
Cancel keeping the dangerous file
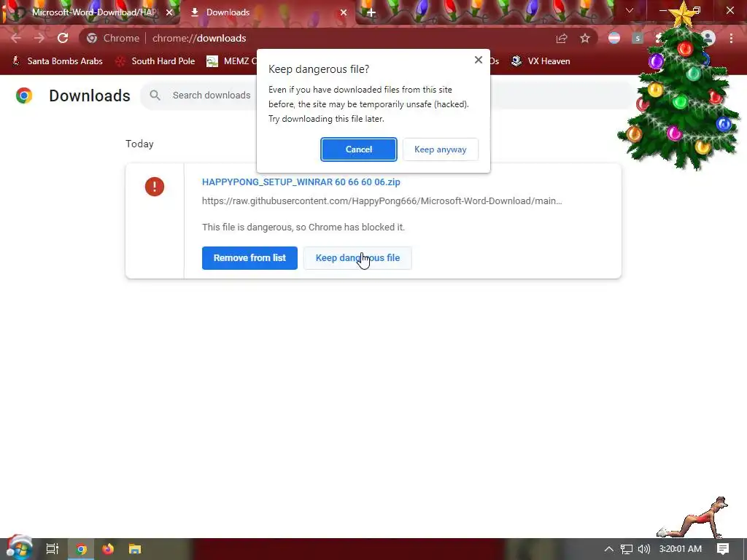pos(359,149)
